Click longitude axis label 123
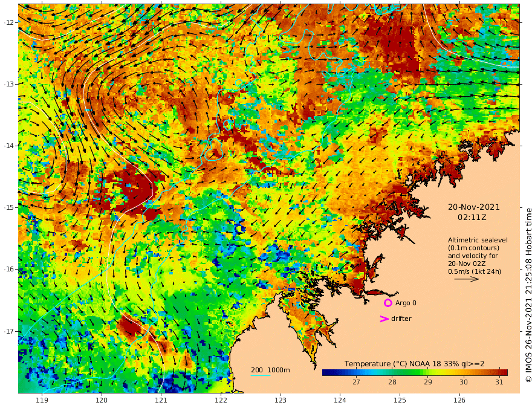532x411 pixels. (281, 400)
